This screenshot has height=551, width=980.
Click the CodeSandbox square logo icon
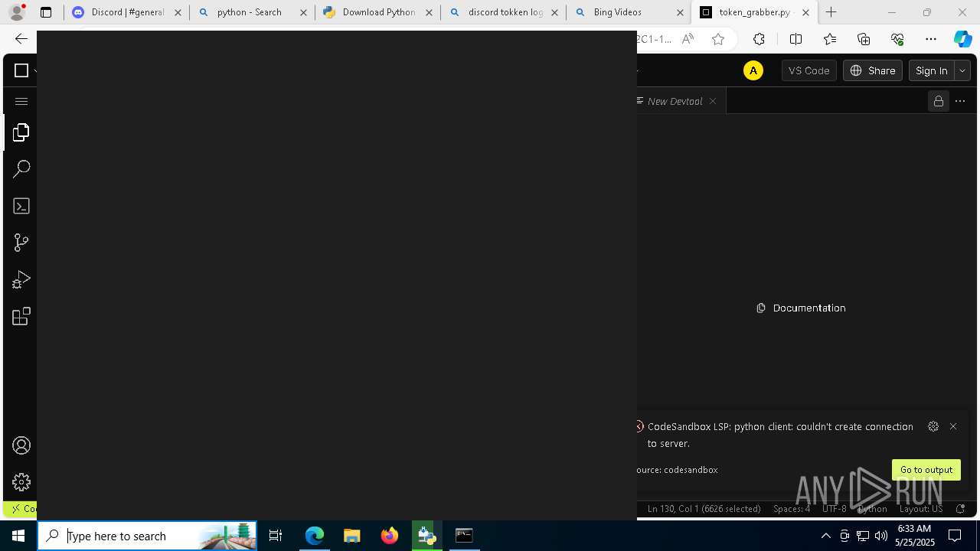coord(21,70)
